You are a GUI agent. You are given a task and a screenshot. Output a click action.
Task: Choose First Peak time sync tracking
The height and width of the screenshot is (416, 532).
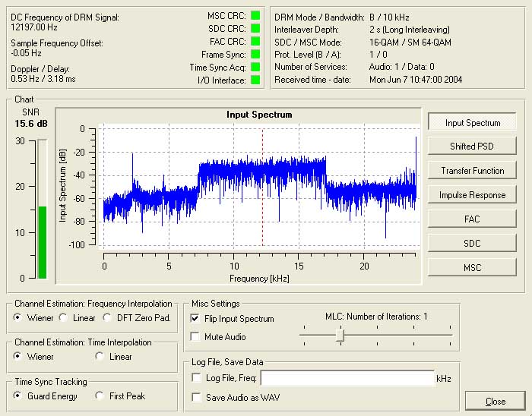100,396
